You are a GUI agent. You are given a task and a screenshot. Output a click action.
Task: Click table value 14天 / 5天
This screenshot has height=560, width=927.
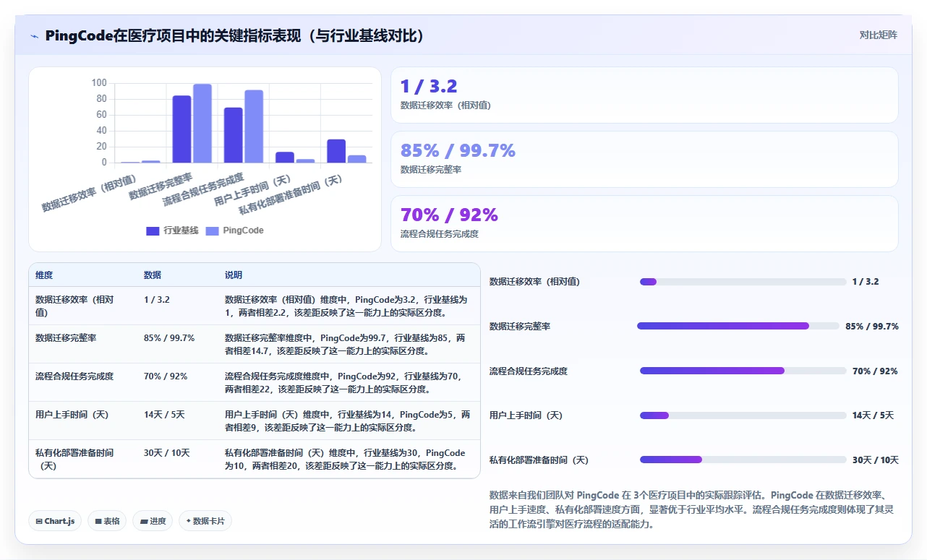point(164,414)
